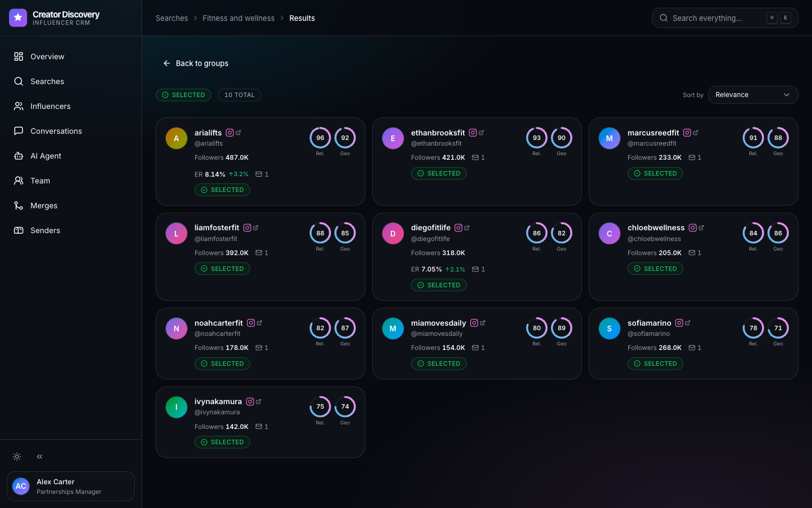Open Conversations in sidebar
This screenshot has height=508, width=812.
70,131
